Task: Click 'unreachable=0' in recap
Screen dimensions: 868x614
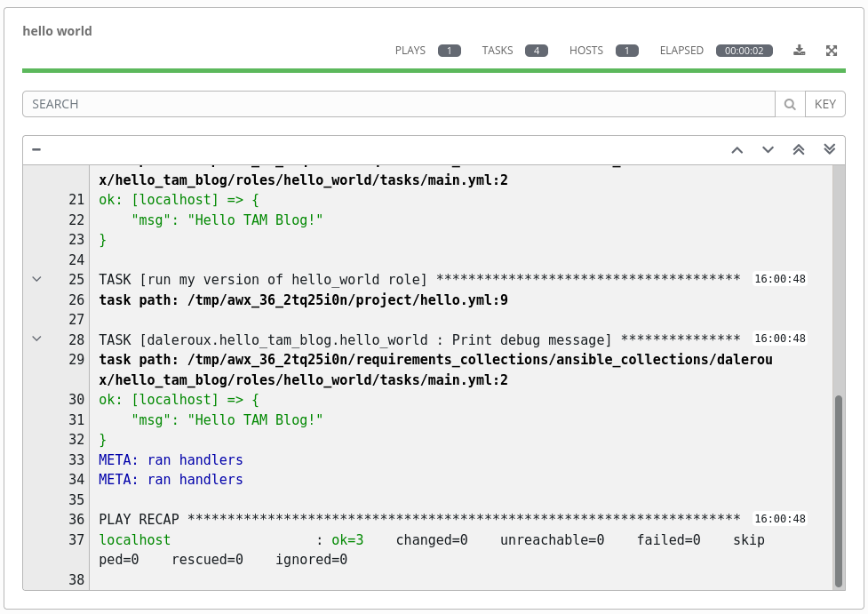Action: (553, 540)
